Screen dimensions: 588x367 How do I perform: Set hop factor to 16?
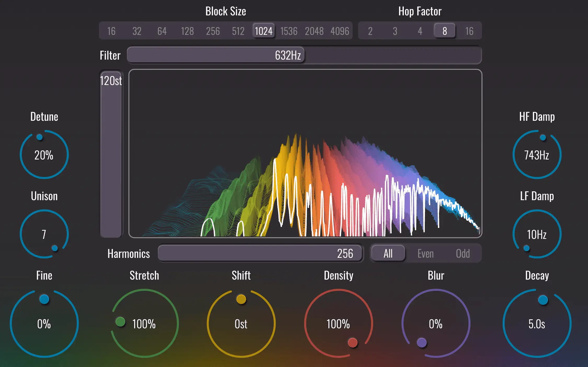[x=469, y=31]
